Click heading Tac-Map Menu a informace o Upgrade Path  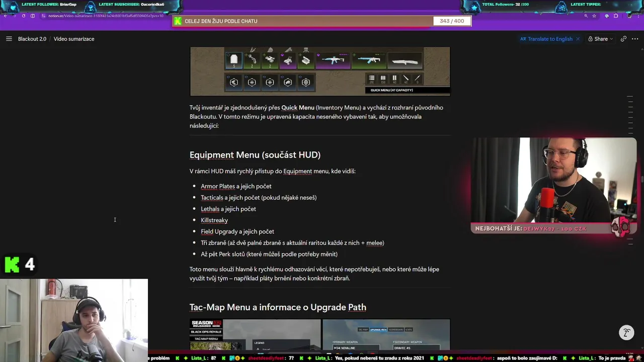tap(278, 307)
